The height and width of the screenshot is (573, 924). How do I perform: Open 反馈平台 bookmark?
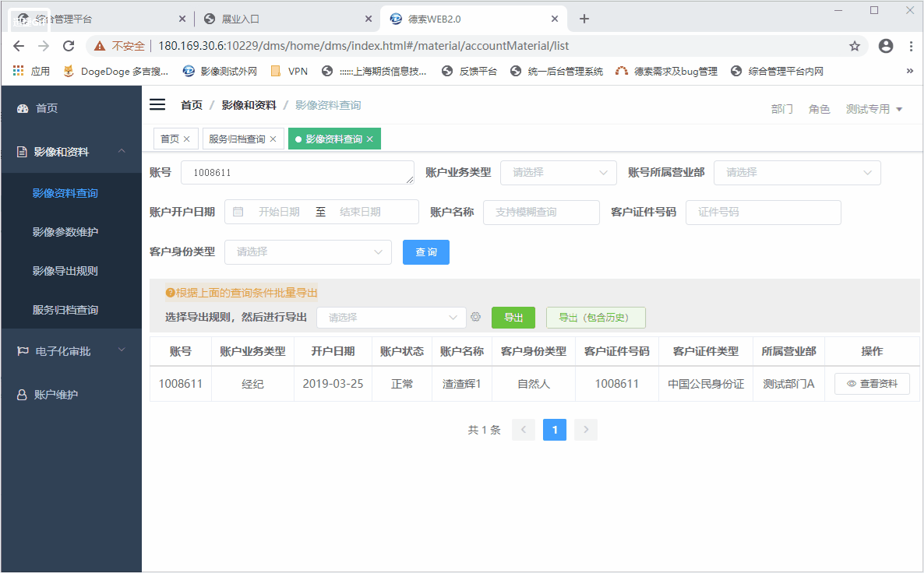469,72
